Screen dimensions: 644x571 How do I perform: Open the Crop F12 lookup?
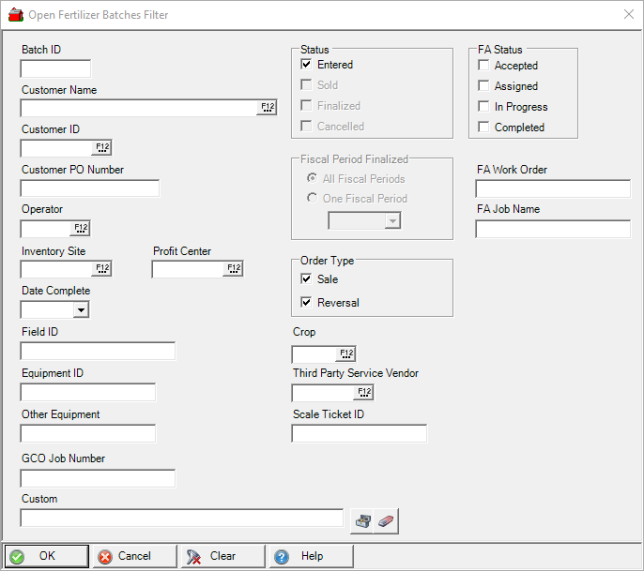coord(346,354)
